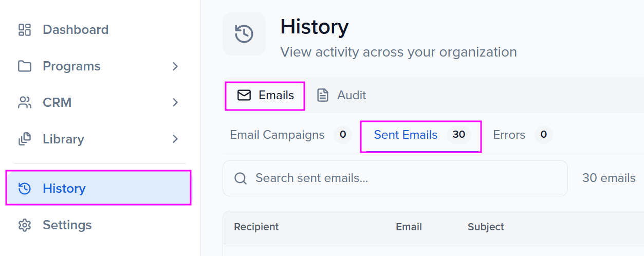This screenshot has width=644, height=256.
Task: Click the Recipient column header
Action: pos(256,227)
